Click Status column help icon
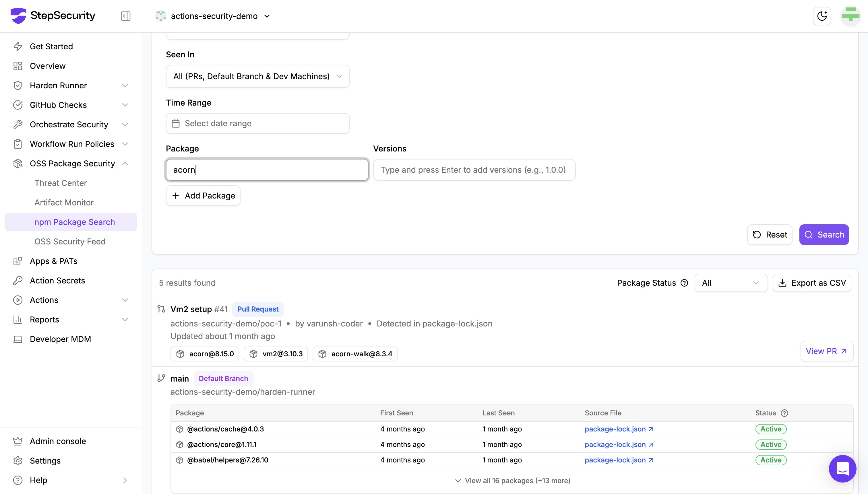This screenshot has width=868, height=494. tap(784, 413)
